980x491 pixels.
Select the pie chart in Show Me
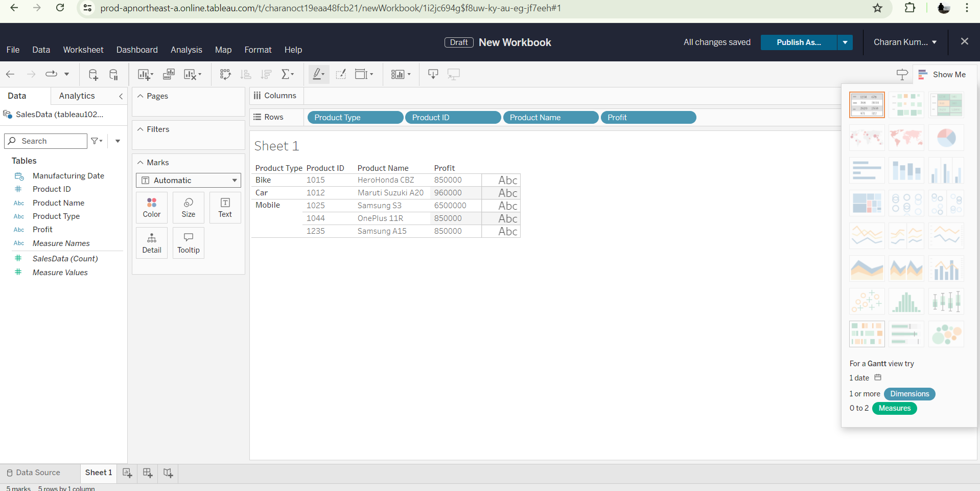point(946,137)
